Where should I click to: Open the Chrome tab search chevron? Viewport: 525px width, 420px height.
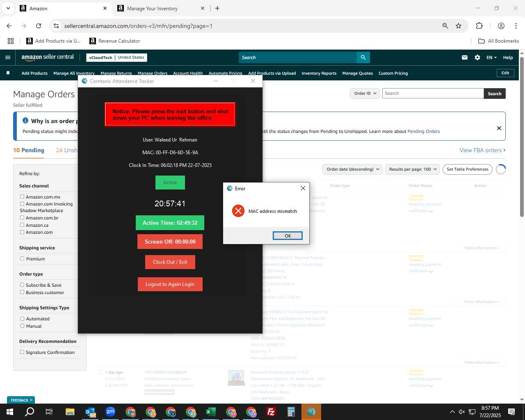tap(8, 8)
